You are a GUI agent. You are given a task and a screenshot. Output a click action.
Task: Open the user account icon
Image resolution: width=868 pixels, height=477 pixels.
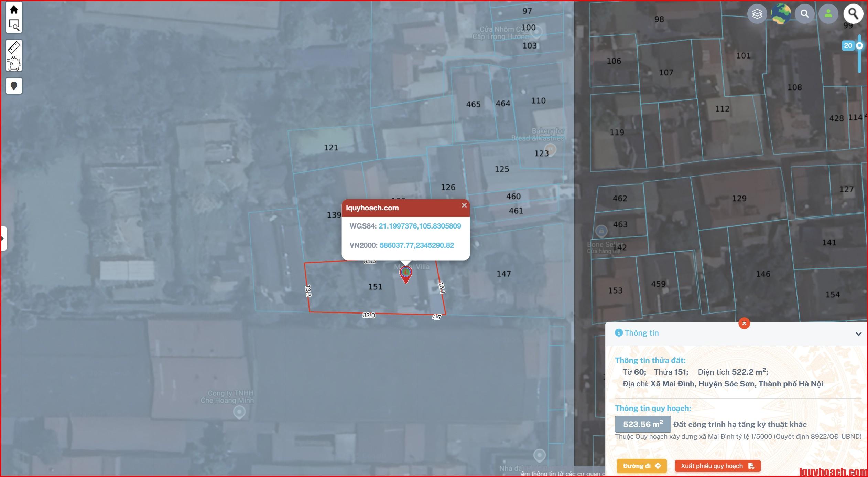tap(828, 14)
